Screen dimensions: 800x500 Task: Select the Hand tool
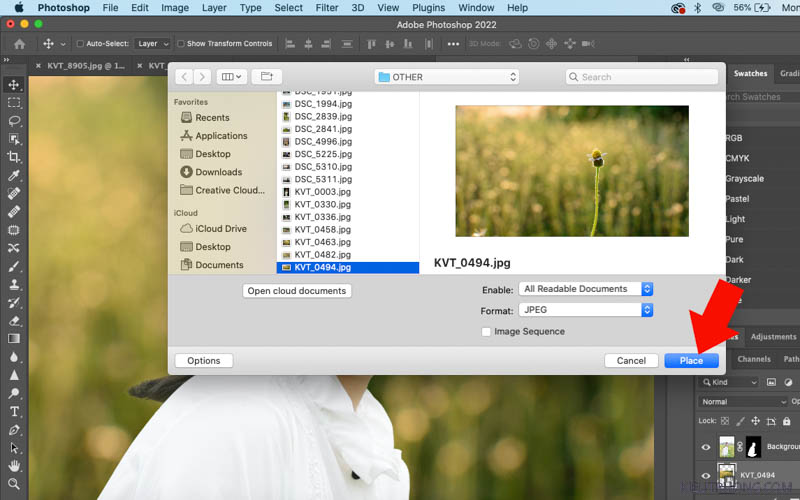14,466
